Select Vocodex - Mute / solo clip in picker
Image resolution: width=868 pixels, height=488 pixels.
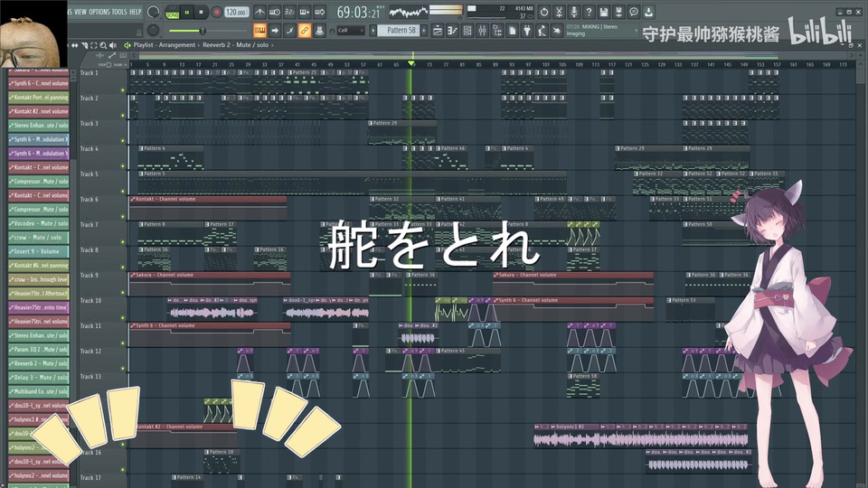pos(38,223)
